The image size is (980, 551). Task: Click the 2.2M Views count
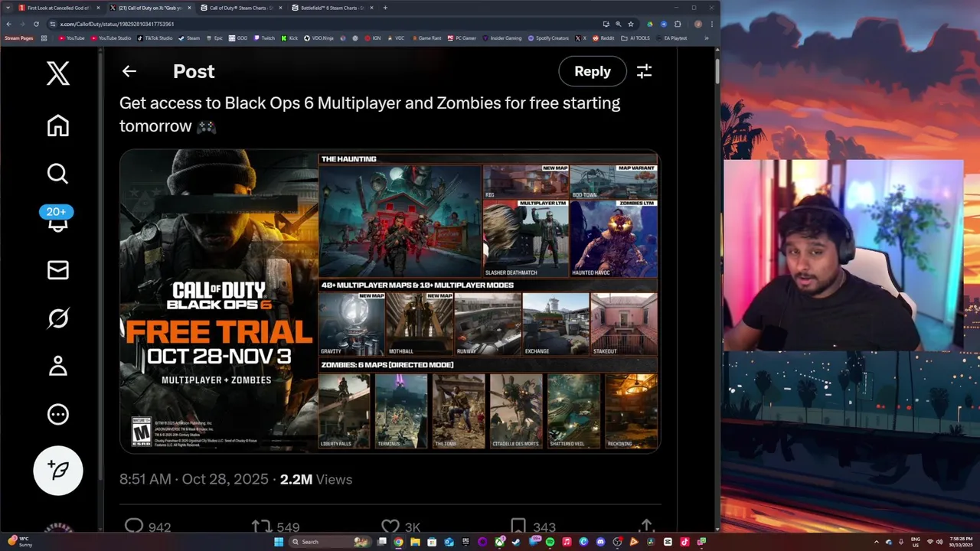[315, 479]
